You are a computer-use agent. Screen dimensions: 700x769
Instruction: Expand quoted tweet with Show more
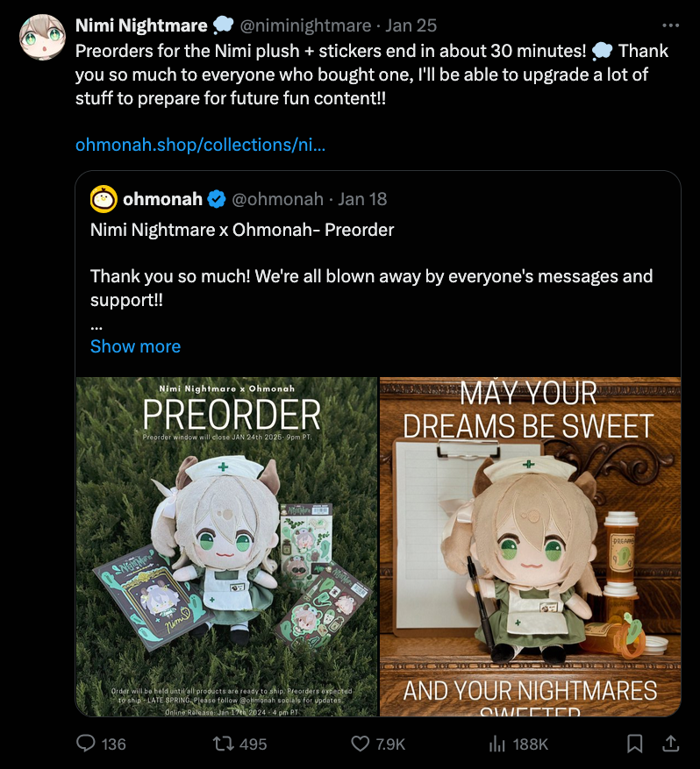click(135, 346)
